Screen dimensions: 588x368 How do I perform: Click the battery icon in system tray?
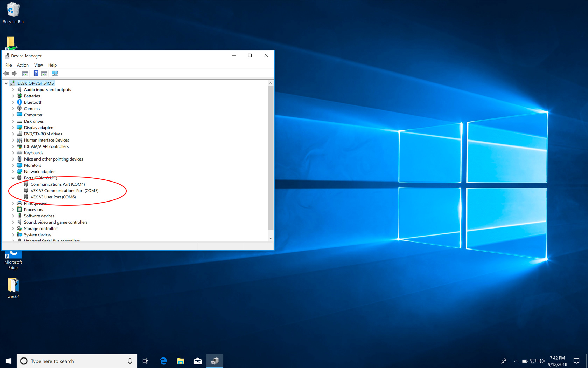(x=525, y=361)
